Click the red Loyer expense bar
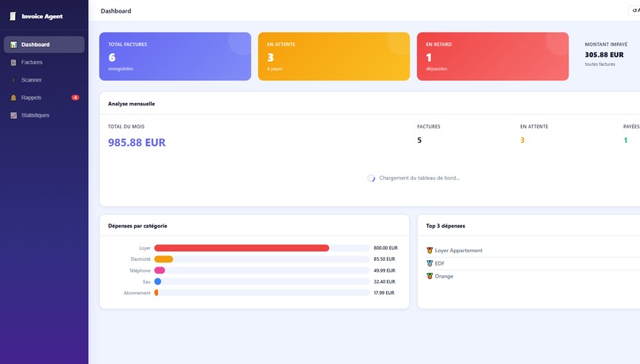Viewport: 640px width, 364px height. tap(241, 248)
